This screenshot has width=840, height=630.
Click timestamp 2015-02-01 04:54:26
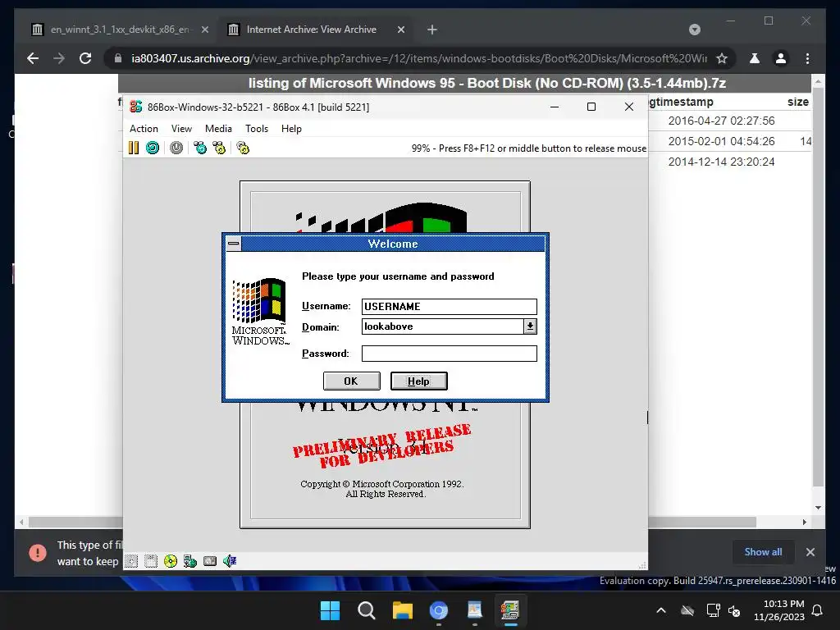point(721,141)
